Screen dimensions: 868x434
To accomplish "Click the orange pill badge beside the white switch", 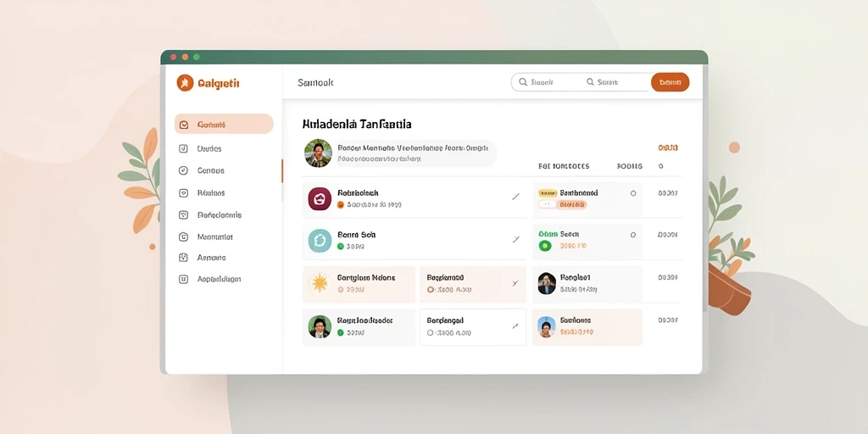I will (x=571, y=205).
